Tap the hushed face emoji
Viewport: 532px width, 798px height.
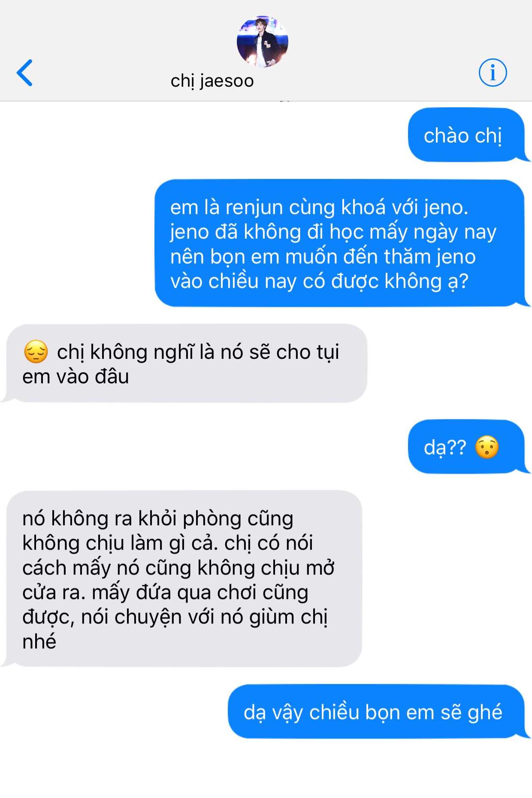coord(487,447)
